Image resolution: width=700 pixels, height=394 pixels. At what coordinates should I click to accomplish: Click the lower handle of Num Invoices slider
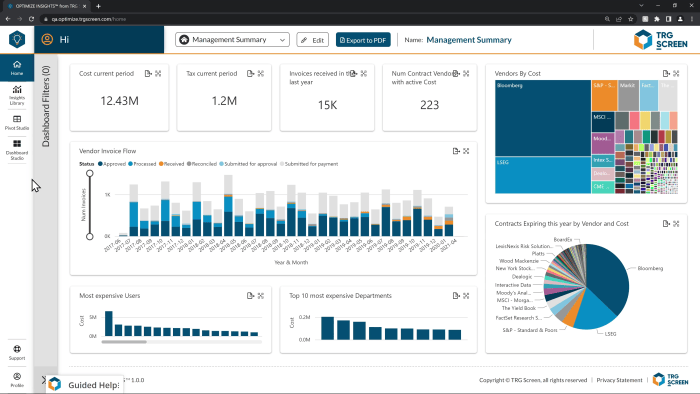(90, 236)
